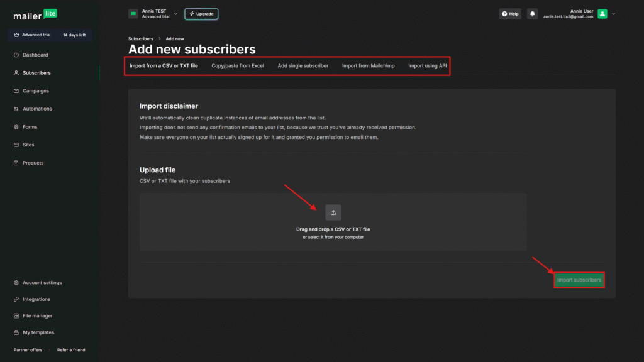This screenshot has width=644, height=362.
Task: Open Account settings gear icon
Action: (16, 283)
